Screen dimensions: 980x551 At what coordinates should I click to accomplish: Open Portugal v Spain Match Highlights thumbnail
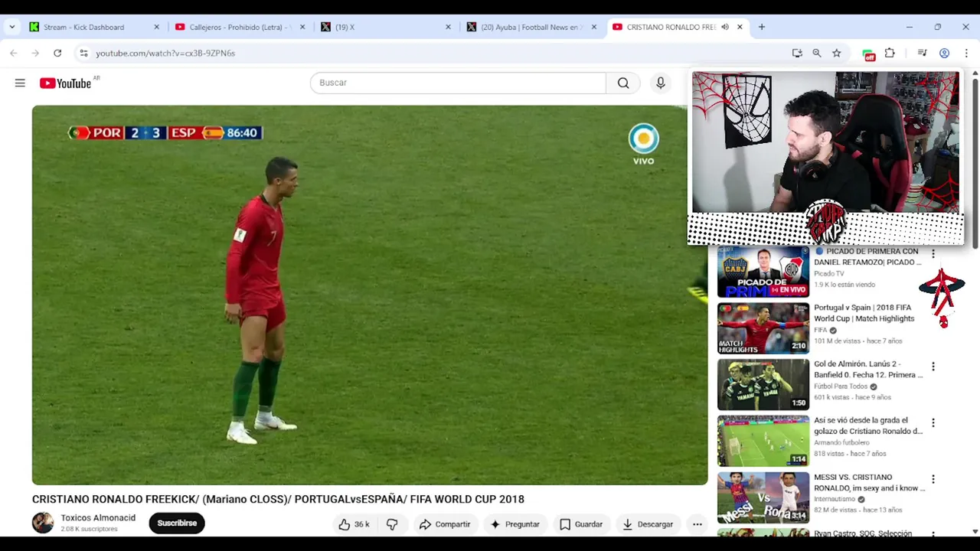[763, 328]
